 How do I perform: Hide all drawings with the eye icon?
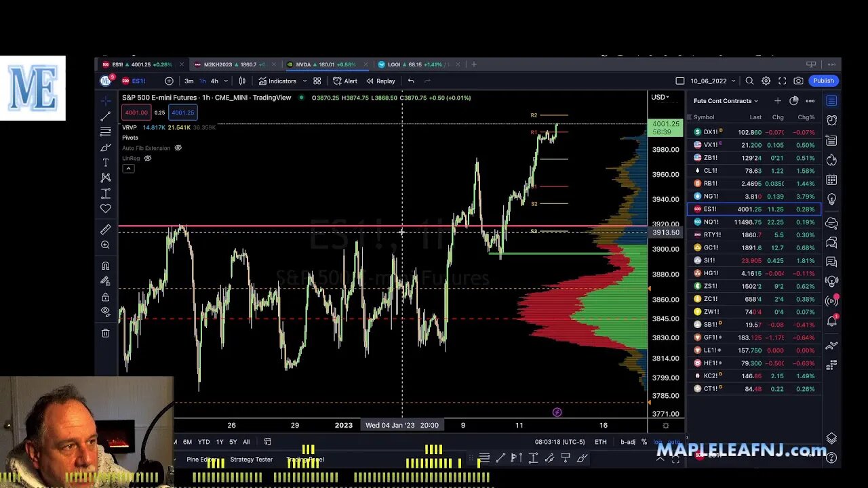point(106,312)
